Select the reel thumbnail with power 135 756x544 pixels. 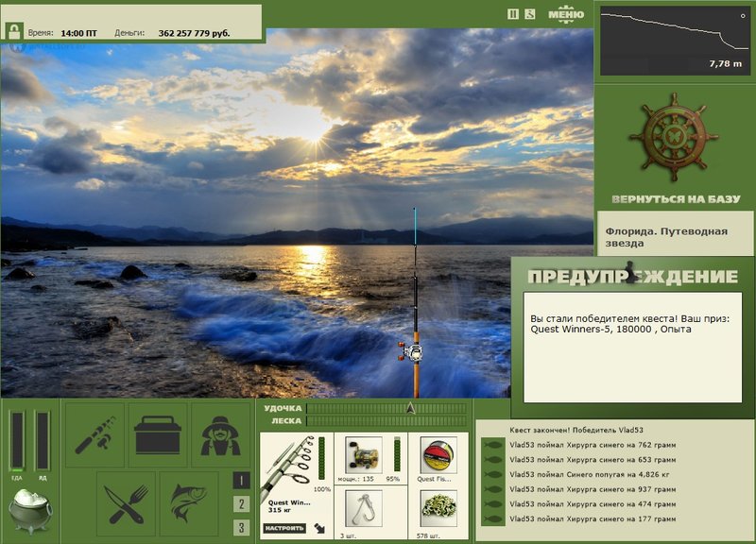coord(364,455)
